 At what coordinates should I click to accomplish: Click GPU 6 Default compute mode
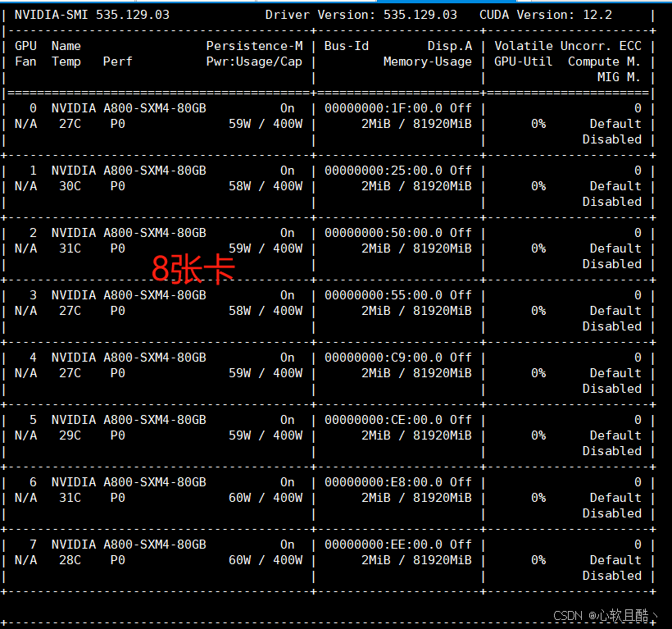(x=615, y=498)
